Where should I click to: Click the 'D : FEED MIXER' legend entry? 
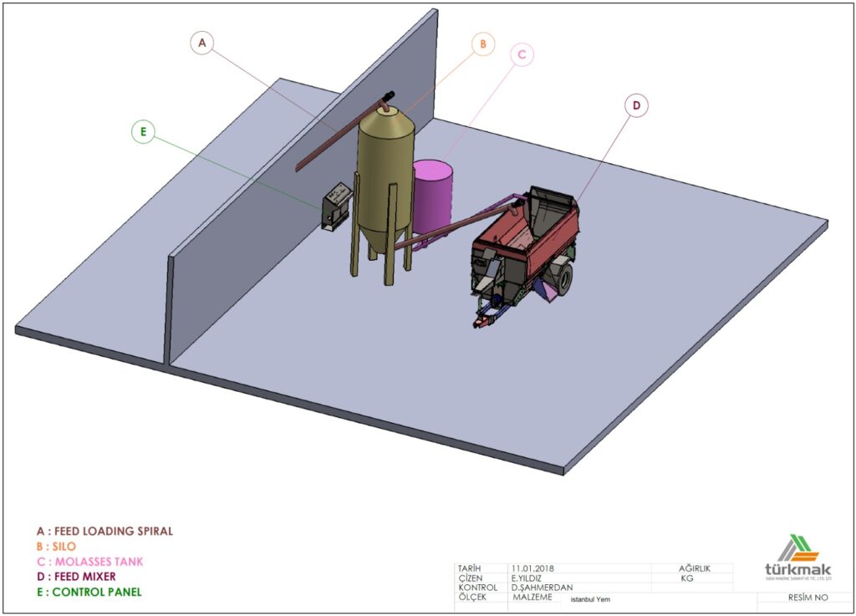(76, 576)
